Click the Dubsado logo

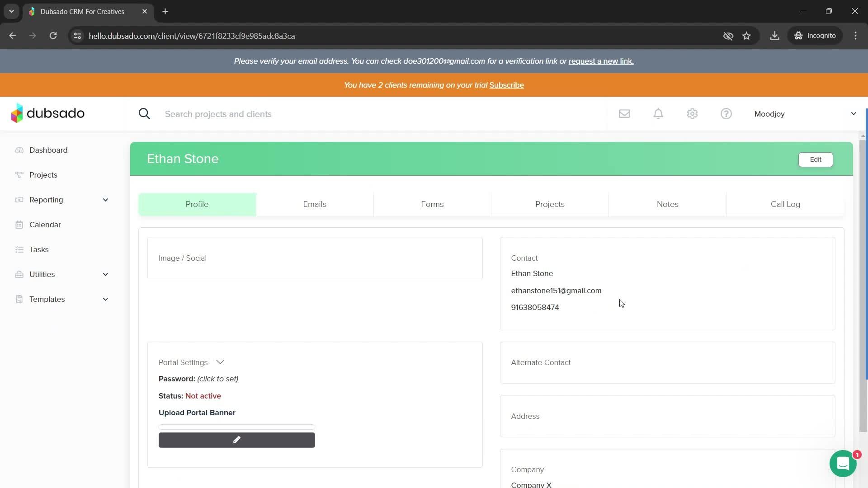pos(47,113)
